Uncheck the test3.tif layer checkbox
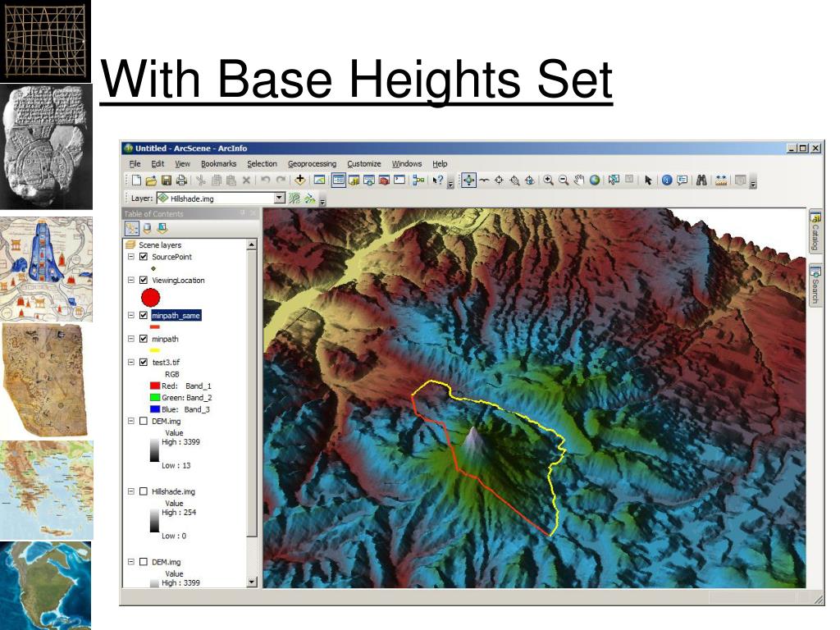 [143, 362]
